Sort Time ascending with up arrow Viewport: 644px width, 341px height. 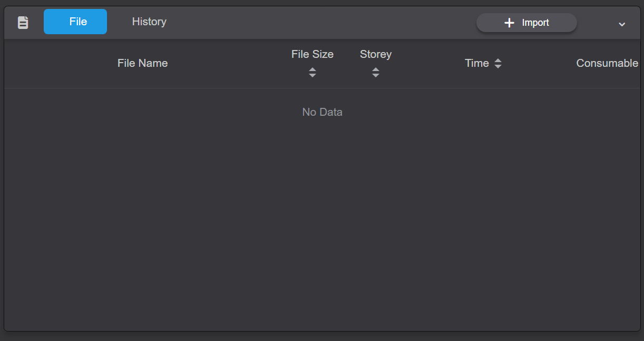click(x=498, y=61)
